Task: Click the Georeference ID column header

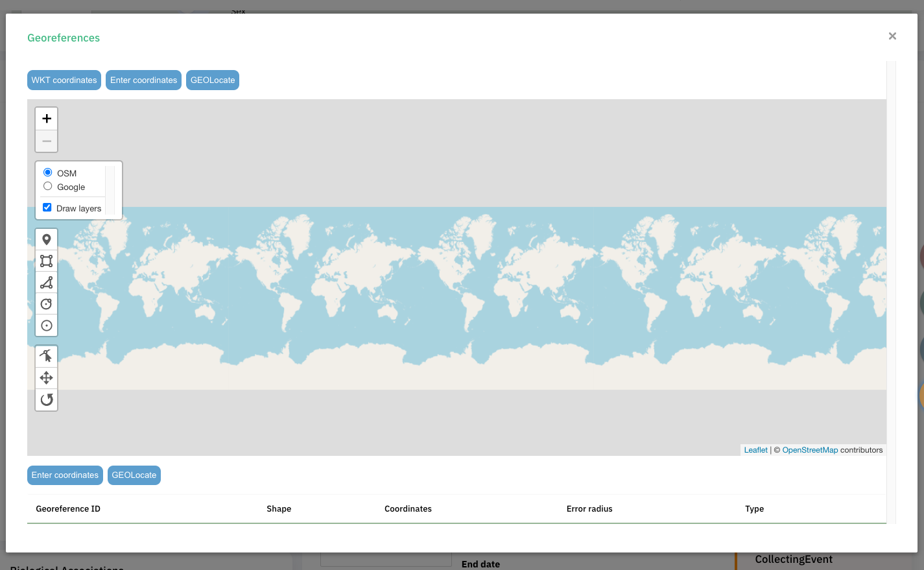Action: [68, 508]
